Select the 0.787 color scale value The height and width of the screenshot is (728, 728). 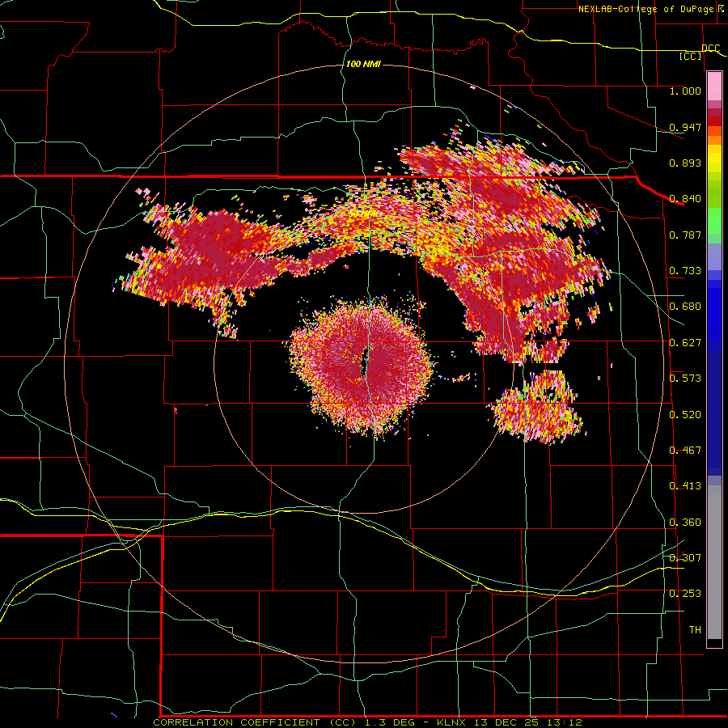685,235
